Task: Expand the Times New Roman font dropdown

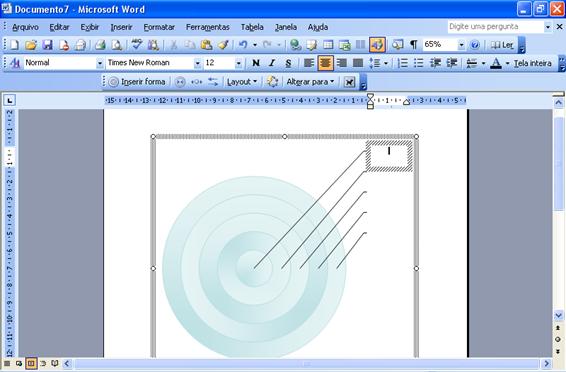Action: (197, 64)
